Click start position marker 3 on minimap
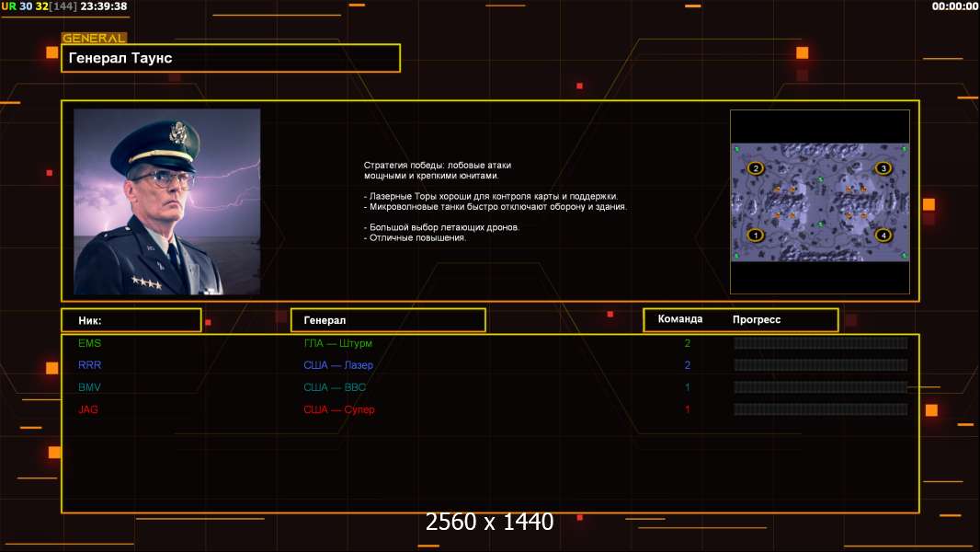The height and width of the screenshot is (552, 980). [883, 168]
